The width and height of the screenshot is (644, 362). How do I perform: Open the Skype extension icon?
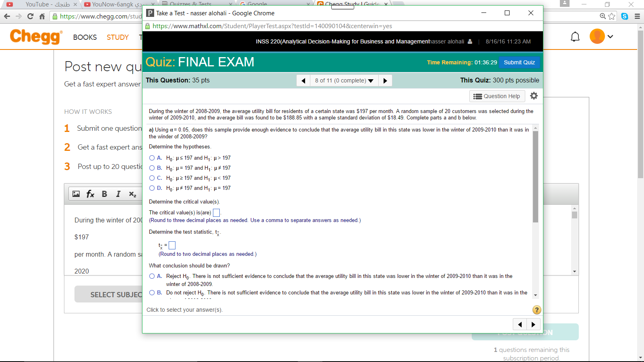pos(625,16)
